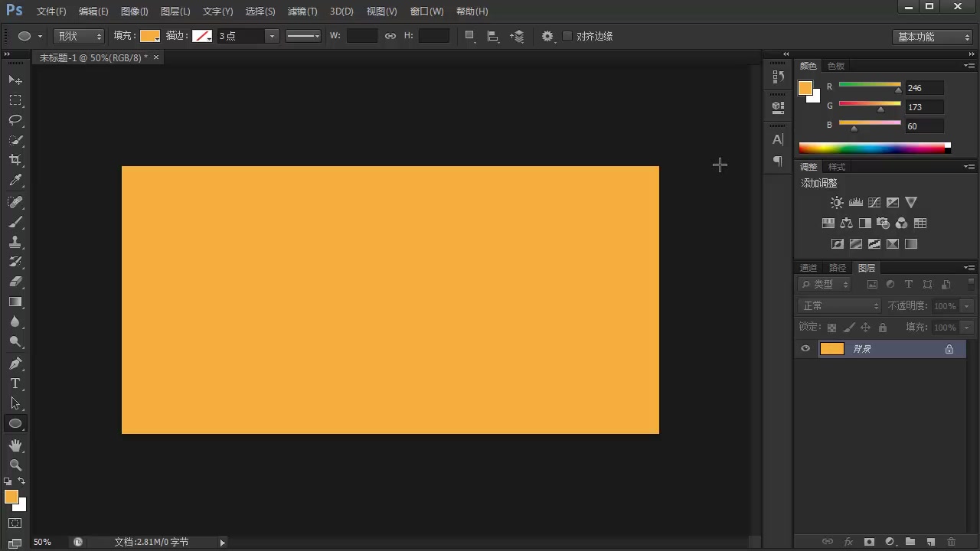Open the 不透明度 opacity dropdown arrow
Viewport: 980px width, 551px height.
(x=967, y=306)
